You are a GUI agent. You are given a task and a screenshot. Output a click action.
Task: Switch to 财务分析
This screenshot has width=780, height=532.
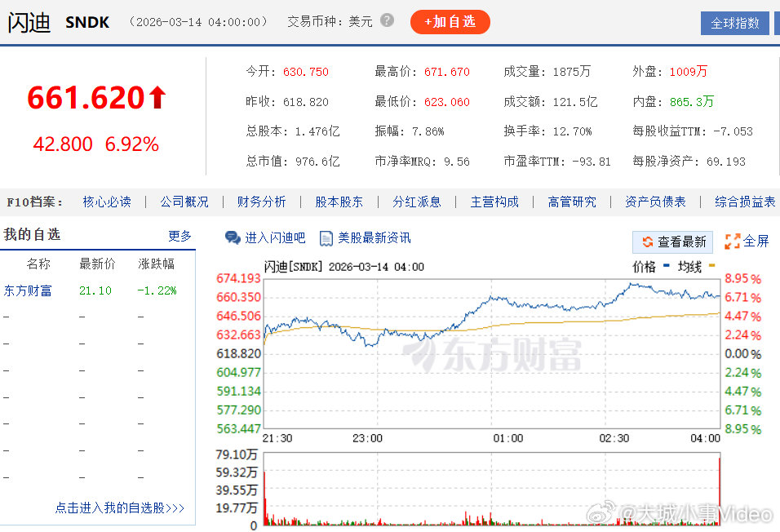click(x=261, y=202)
